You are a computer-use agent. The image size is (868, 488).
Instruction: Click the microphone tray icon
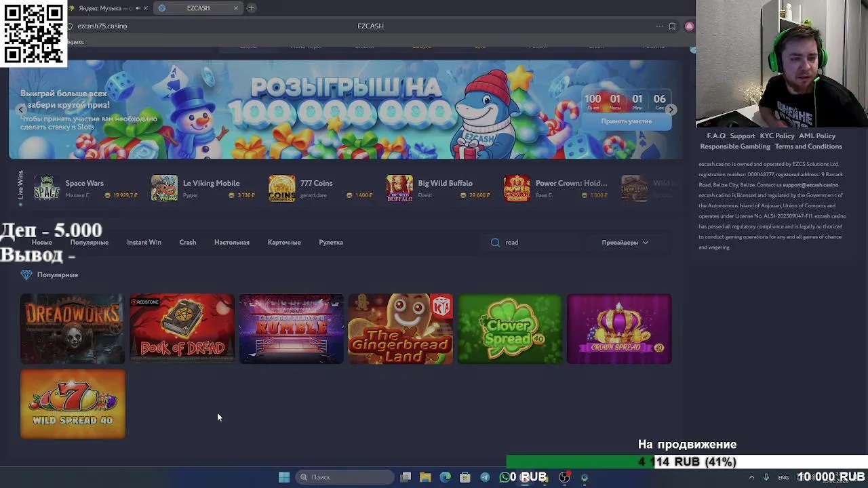[x=766, y=477]
